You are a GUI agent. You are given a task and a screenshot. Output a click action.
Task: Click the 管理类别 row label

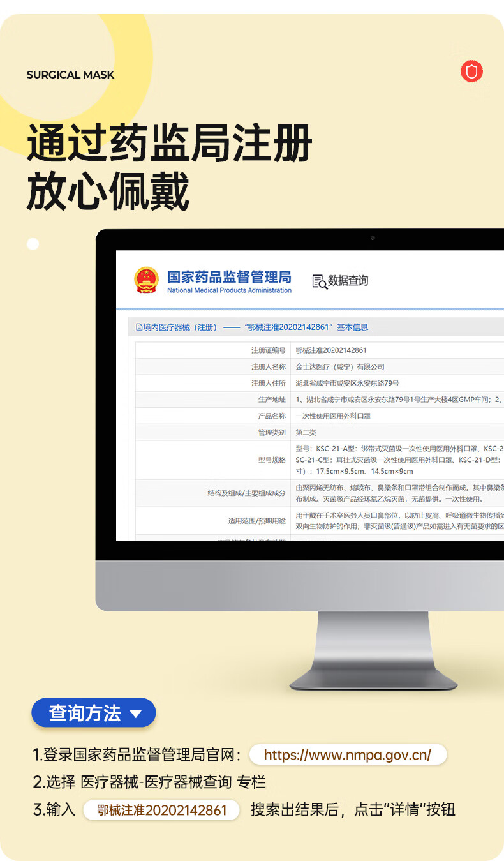point(272,432)
